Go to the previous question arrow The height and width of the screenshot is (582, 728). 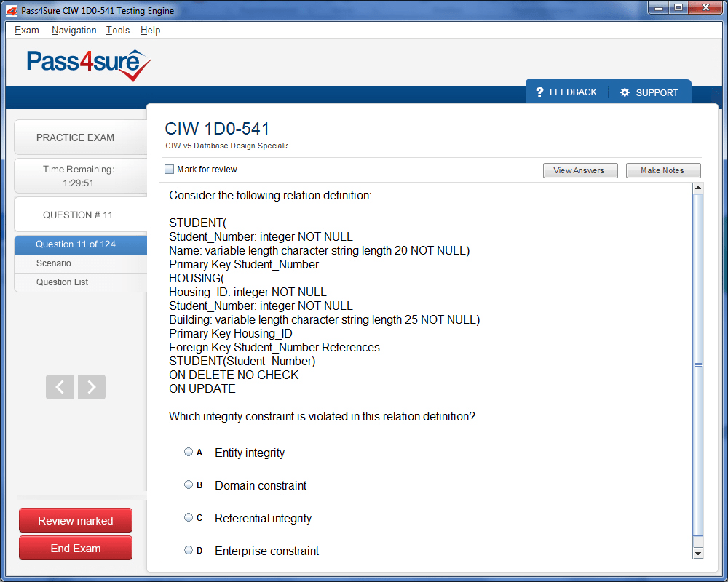tap(60, 386)
